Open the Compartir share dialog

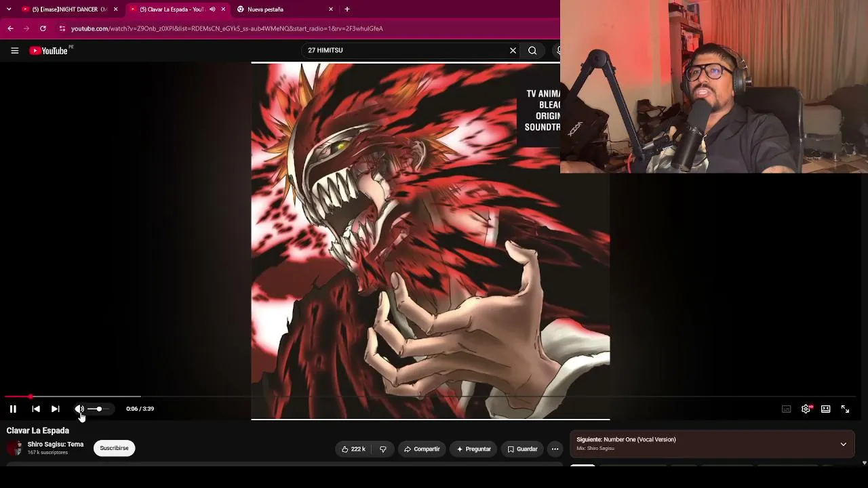422,449
